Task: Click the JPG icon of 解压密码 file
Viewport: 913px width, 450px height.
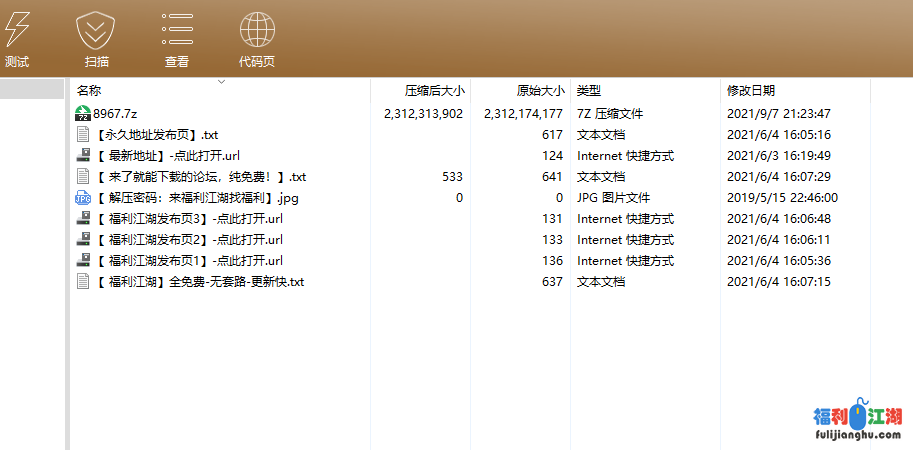Action: point(83,198)
